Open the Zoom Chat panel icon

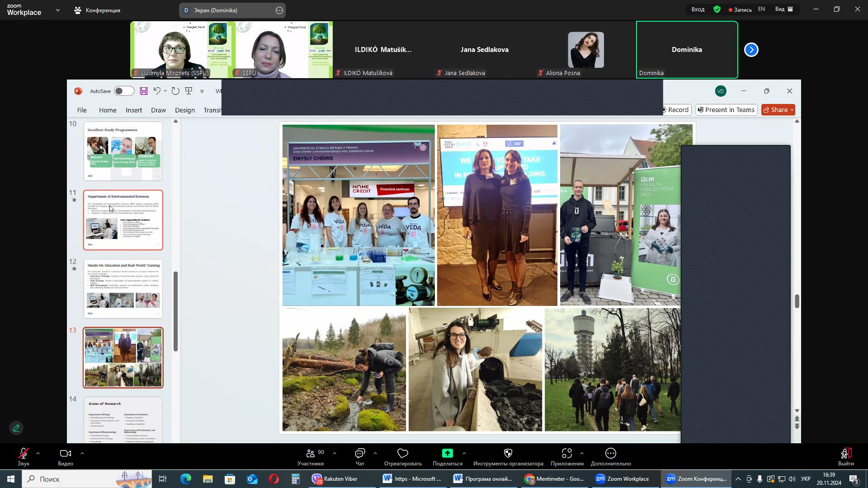pos(360,454)
